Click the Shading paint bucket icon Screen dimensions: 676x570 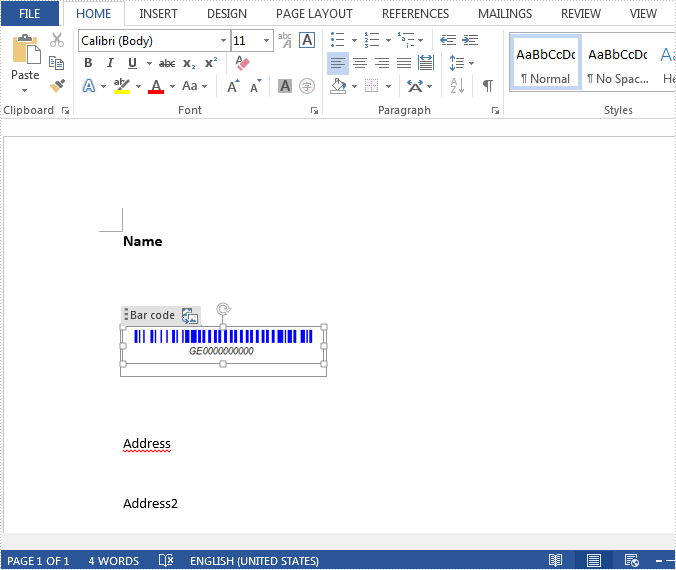[x=338, y=86]
